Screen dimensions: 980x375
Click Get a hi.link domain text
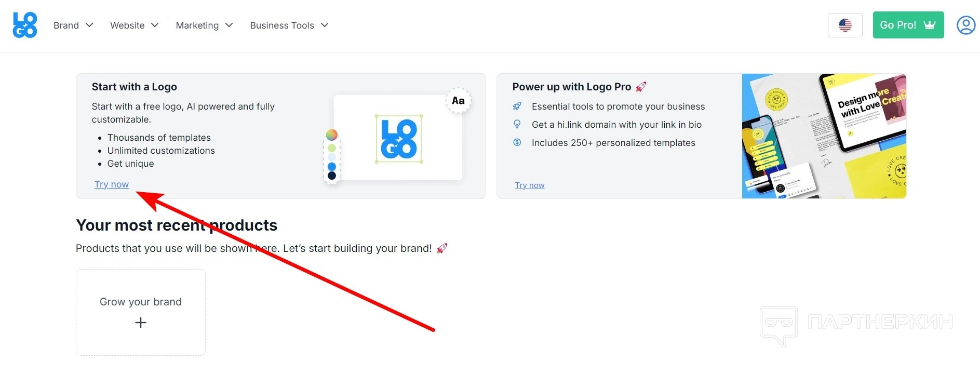pos(617,125)
